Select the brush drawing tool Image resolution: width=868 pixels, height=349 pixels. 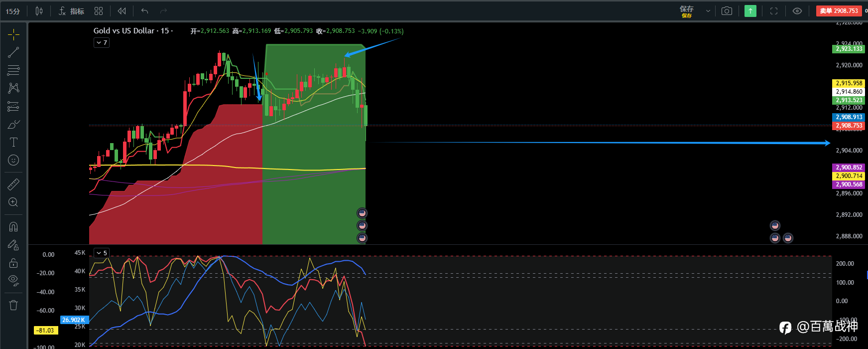point(13,124)
